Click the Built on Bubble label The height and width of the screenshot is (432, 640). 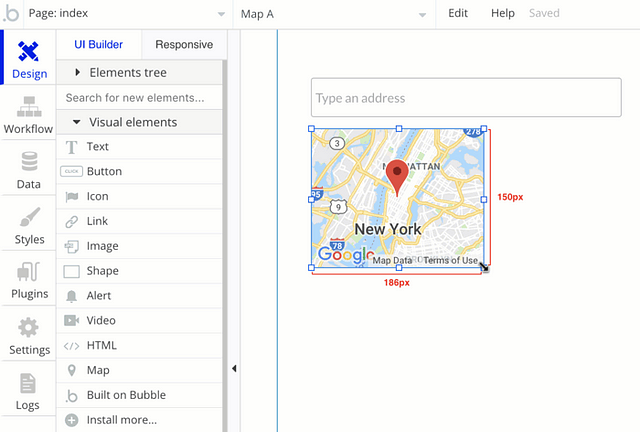tap(126, 395)
